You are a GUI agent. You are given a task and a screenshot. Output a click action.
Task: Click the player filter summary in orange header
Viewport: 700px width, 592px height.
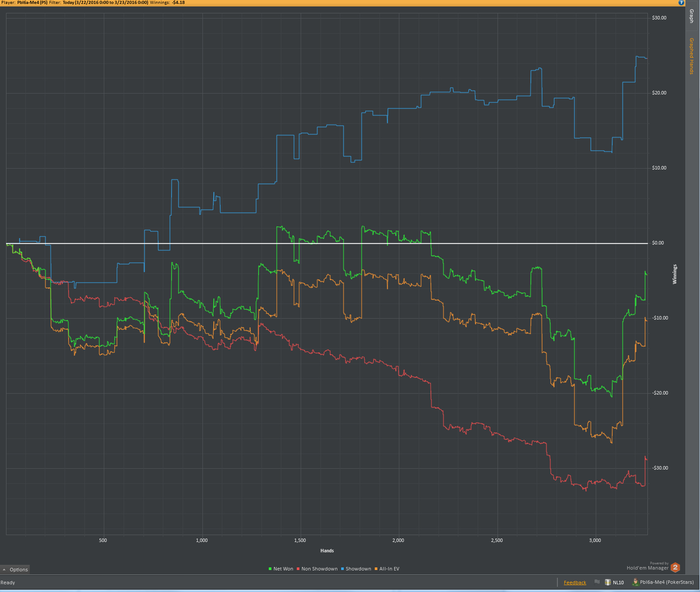93,3
